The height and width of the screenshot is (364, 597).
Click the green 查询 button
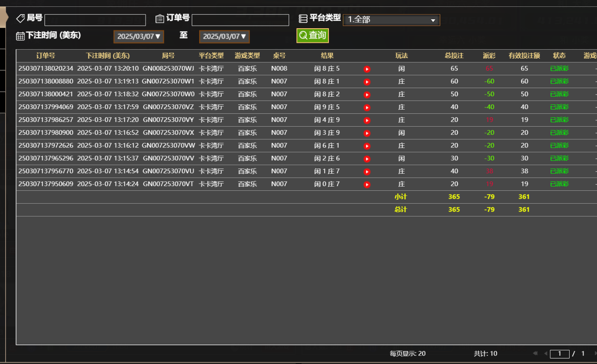pyautogui.click(x=313, y=36)
